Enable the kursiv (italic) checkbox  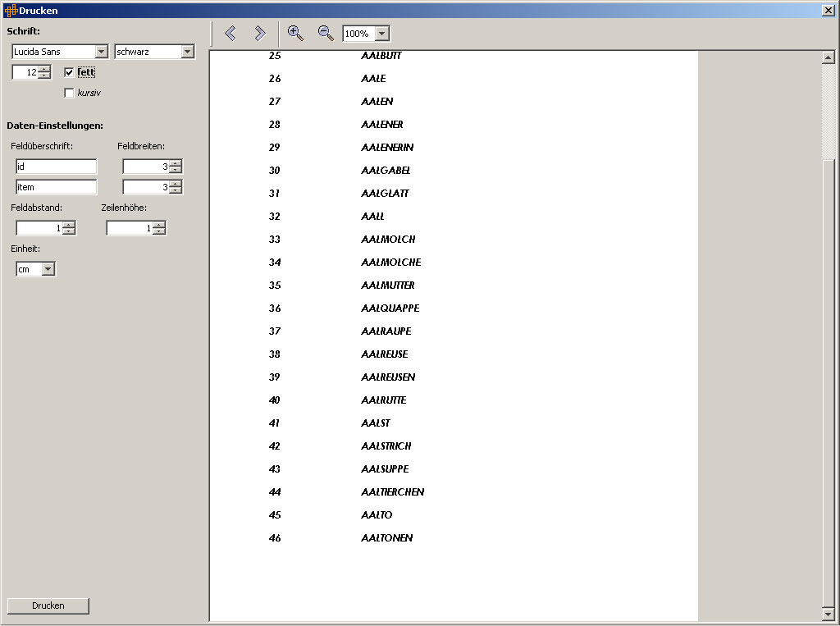pos(69,93)
